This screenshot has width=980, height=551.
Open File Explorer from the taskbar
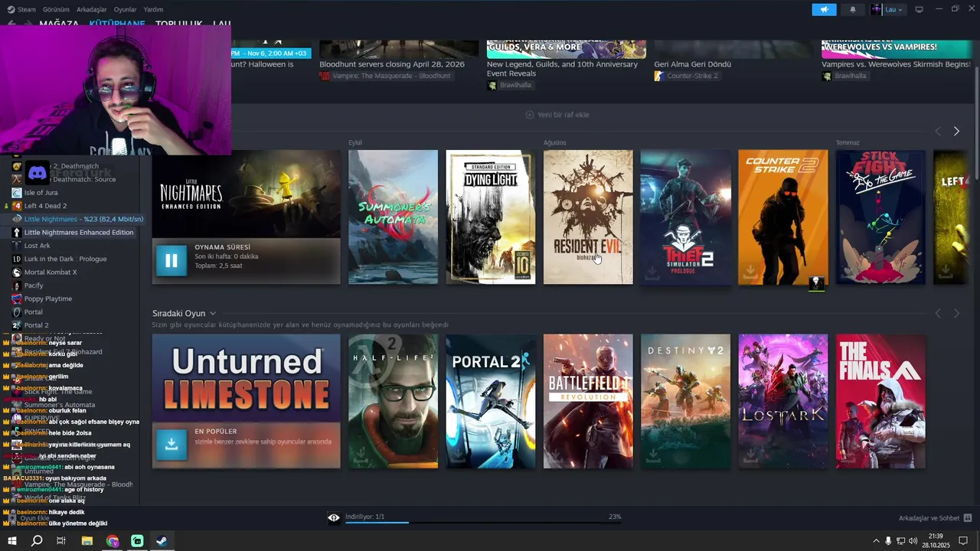click(87, 541)
